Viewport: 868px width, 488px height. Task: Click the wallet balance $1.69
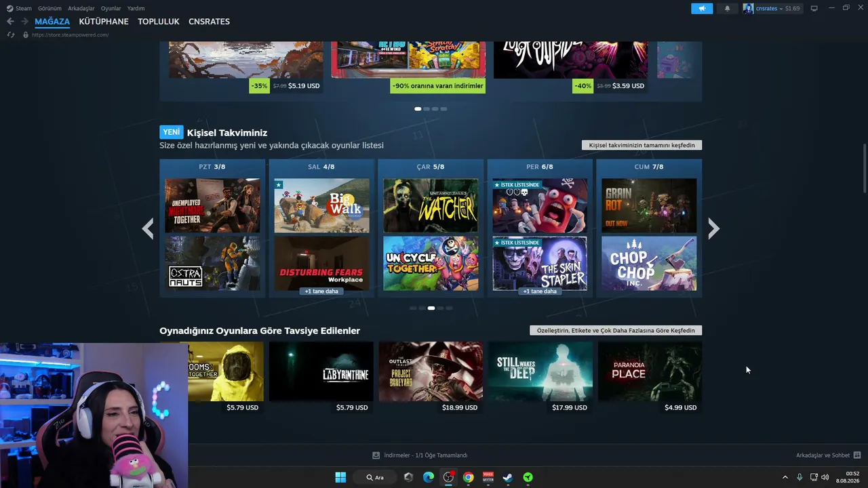792,8
